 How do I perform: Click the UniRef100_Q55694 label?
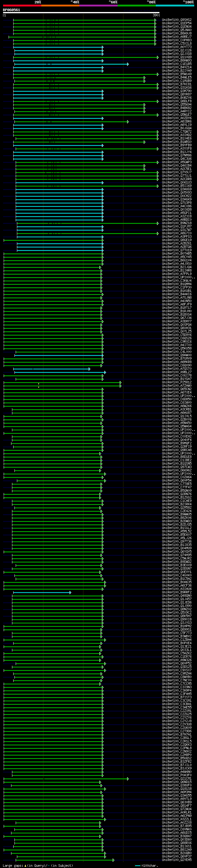(x=176, y=104)
